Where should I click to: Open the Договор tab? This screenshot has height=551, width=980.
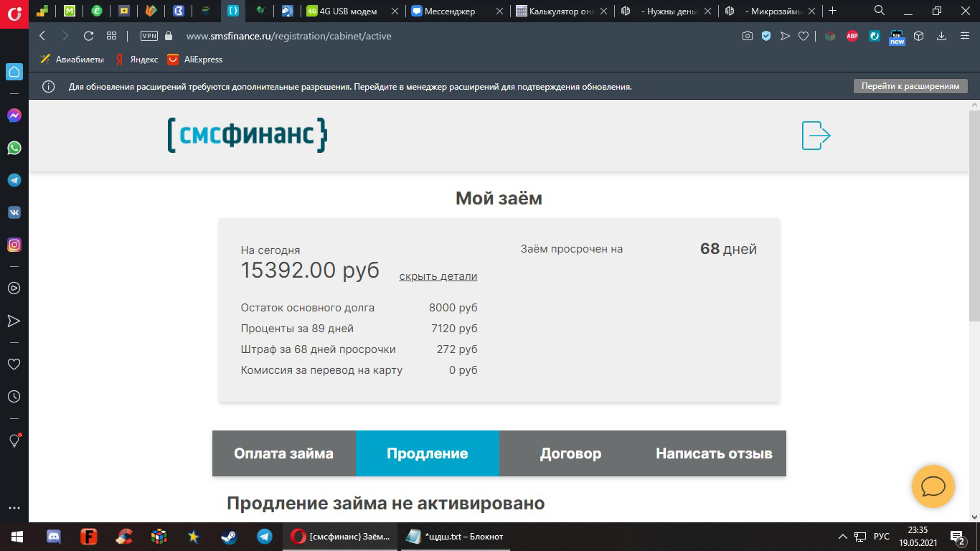coord(571,453)
